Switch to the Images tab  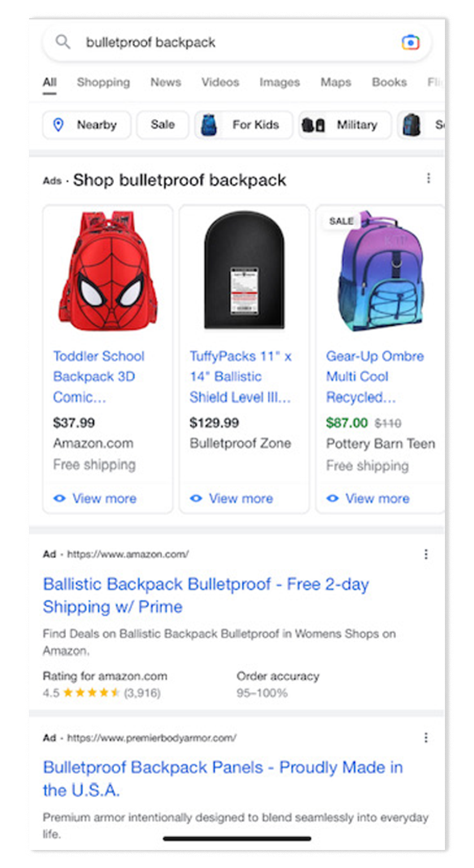(x=279, y=82)
